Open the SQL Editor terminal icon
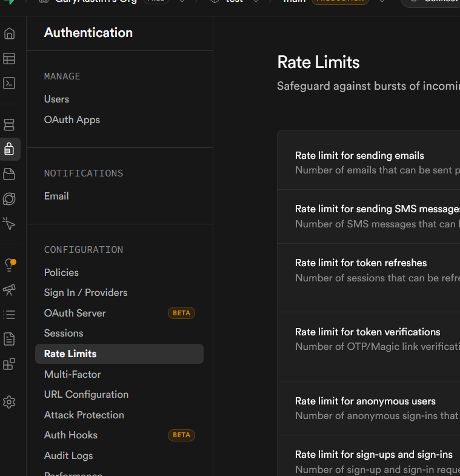The image size is (460, 476). click(9, 83)
